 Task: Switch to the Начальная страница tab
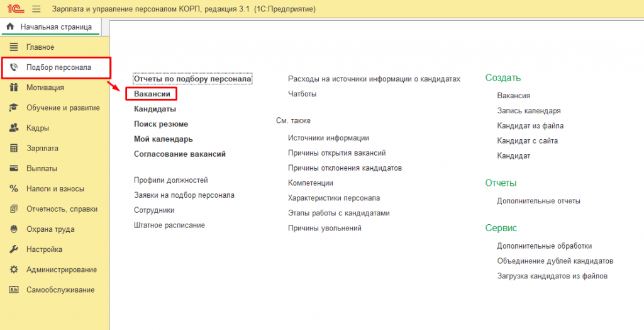pos(50,27)
